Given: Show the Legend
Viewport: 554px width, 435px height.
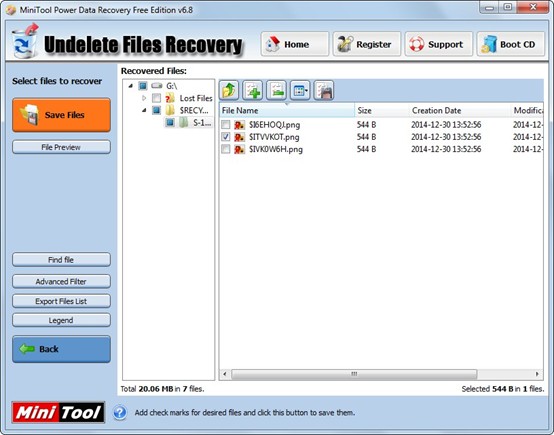Looking at the screenshot, I should tap(61, 320).
